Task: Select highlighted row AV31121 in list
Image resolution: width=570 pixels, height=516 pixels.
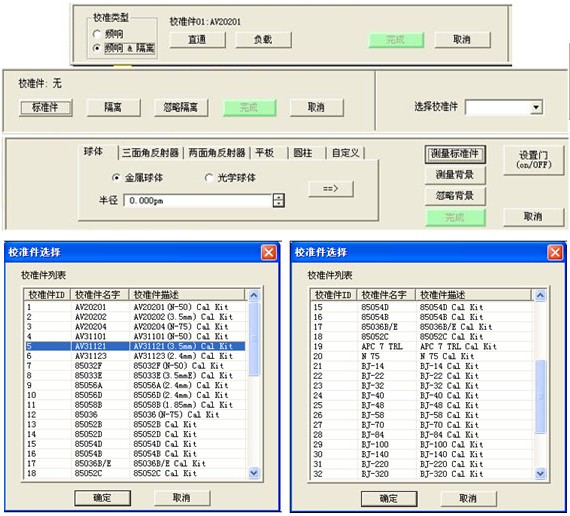Action: [135, 346]
